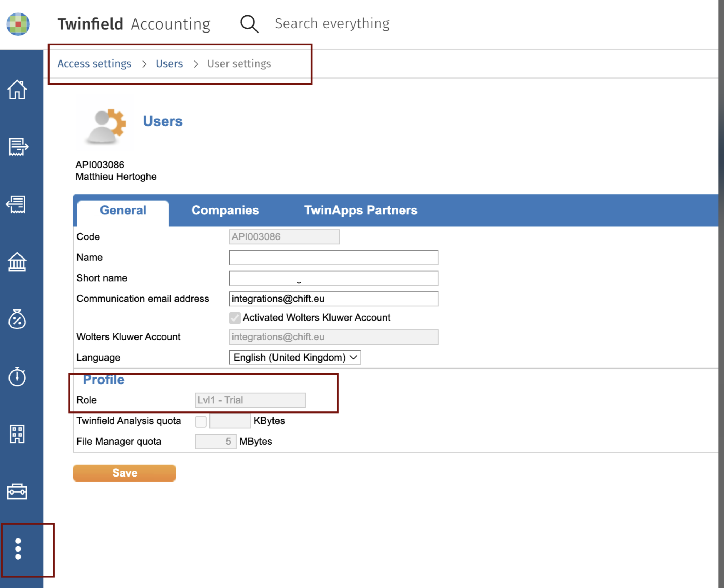Click the Home icon in sidebar
724x588 pixels.
[17, 90]
